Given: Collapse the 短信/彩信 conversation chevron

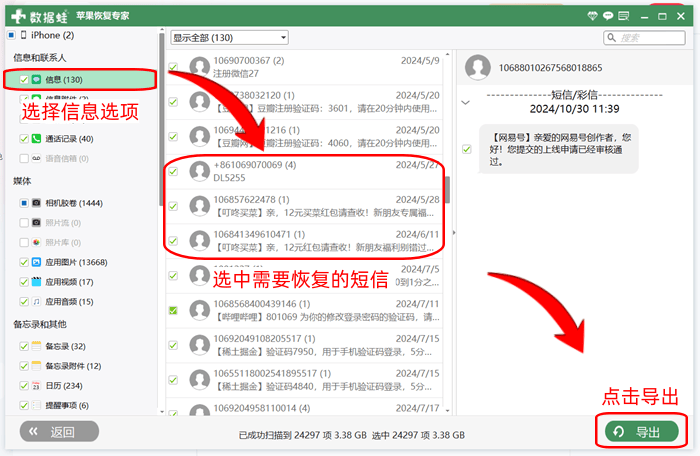Looking at the screenshot, I should 466,102.
